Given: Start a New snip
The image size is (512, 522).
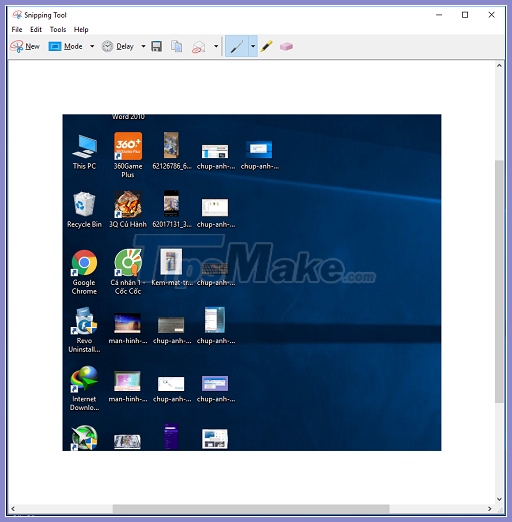Looking at the screenshot, I should (25, 46).
